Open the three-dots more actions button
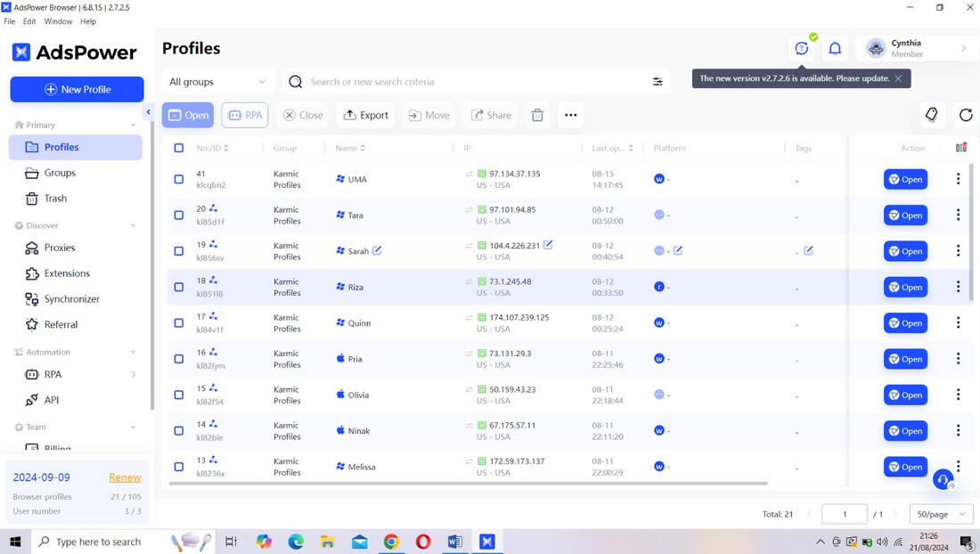980x554 pixels. coord(570,115)
